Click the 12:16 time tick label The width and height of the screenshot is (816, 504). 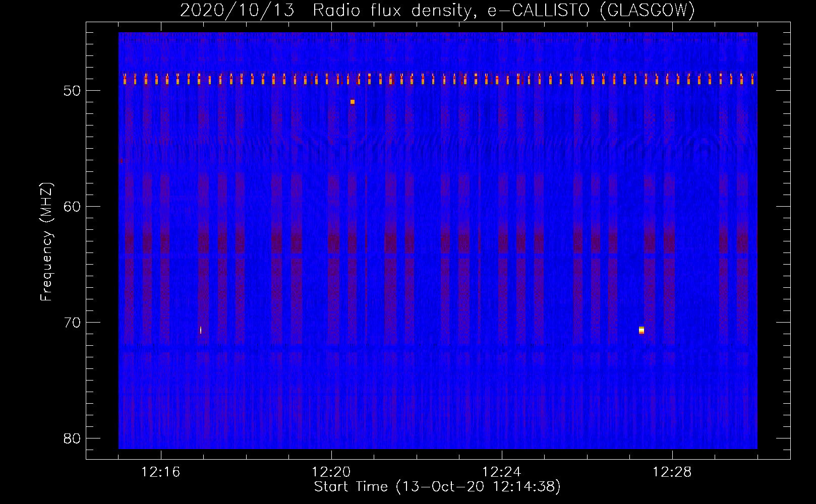click(x=161, y=472)
